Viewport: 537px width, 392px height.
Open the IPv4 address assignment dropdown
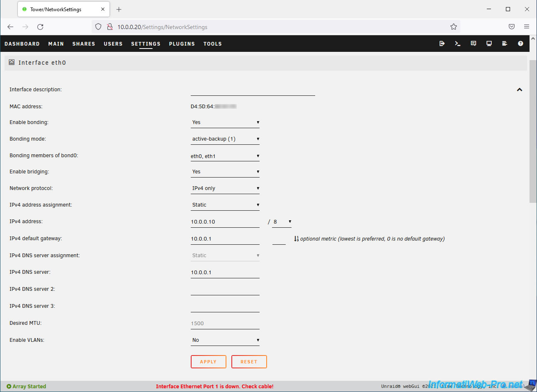(225, 205)
